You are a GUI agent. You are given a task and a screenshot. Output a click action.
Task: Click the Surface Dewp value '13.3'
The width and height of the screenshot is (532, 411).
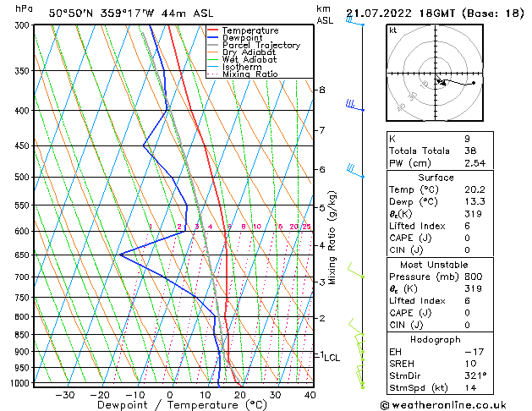pyautogui.click(x=474, y=202)
